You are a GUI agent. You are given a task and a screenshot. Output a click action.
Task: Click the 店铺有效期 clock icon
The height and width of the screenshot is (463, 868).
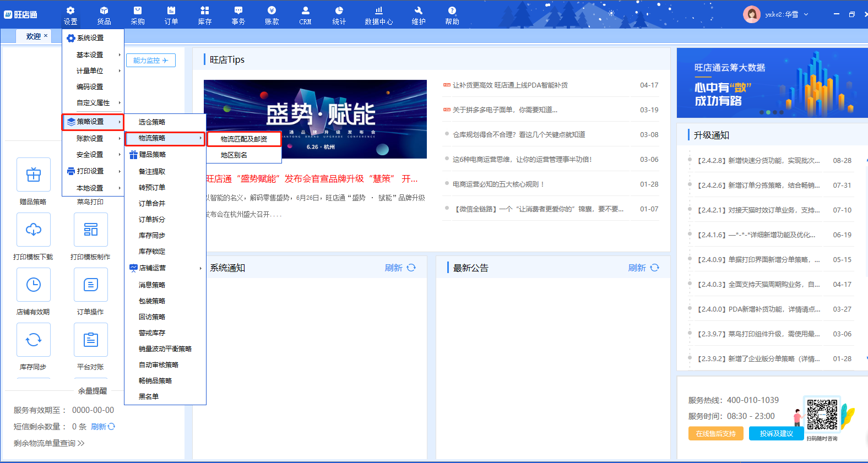pyautogui.click(x=34, y=285)
